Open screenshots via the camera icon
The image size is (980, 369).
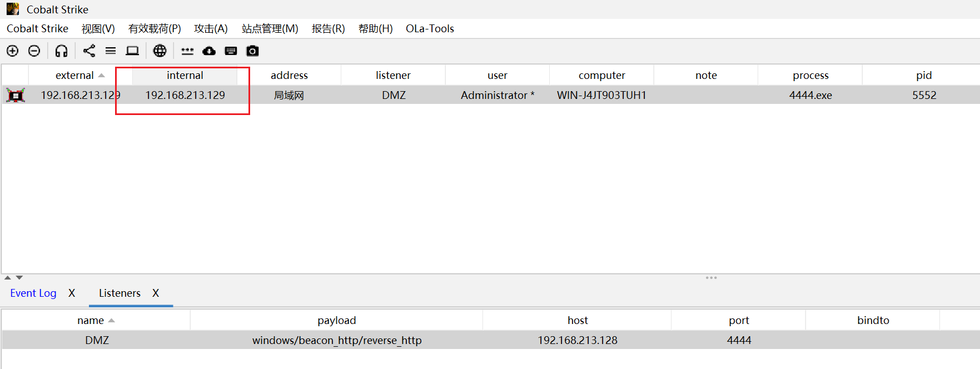pos(252,51)
